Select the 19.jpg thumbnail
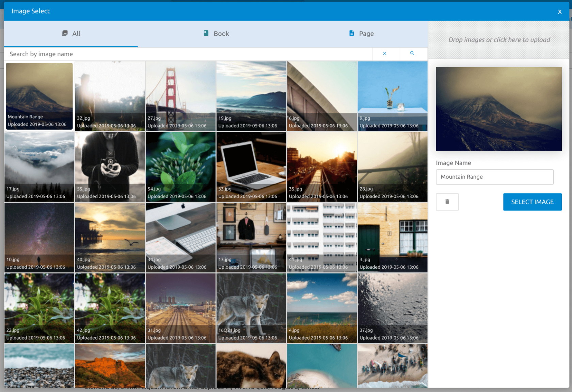Viewport: 572px width, 392px height. (x=251, y=96)
